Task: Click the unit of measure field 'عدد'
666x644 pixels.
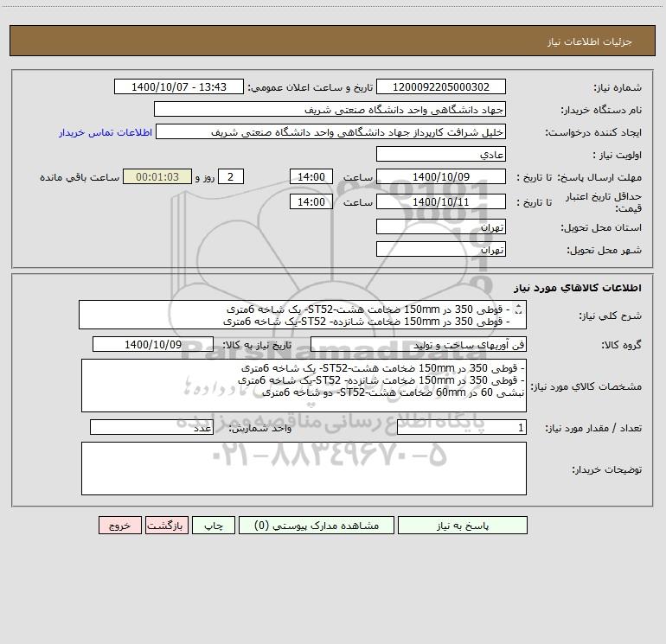Action: coord(151,427)
